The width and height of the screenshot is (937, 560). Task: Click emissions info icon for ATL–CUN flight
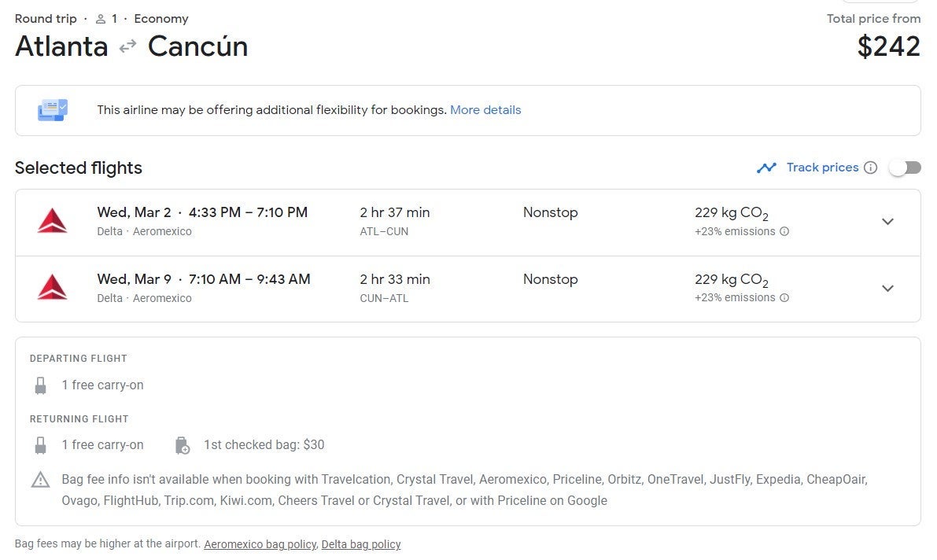click(x=784, y=232)
